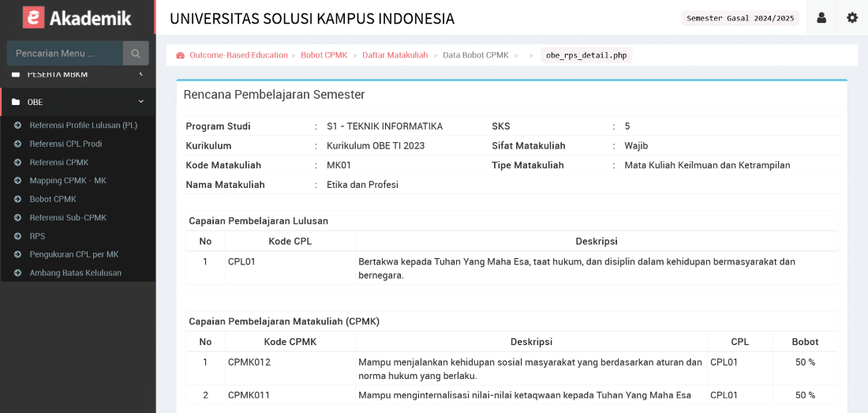This screenshot has height=413, width=868.
Task: Click the dashboard icon in the breadcrumb
Action: [x=180, y=55]
